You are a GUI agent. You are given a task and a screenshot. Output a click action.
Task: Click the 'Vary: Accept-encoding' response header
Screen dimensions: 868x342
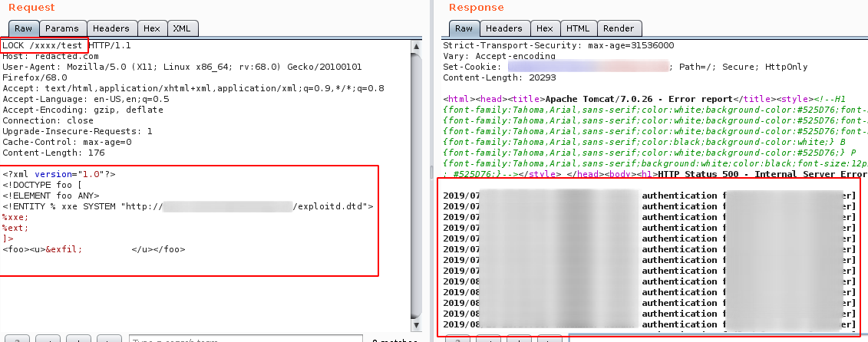pyautogui.click(x=500, y=56)
